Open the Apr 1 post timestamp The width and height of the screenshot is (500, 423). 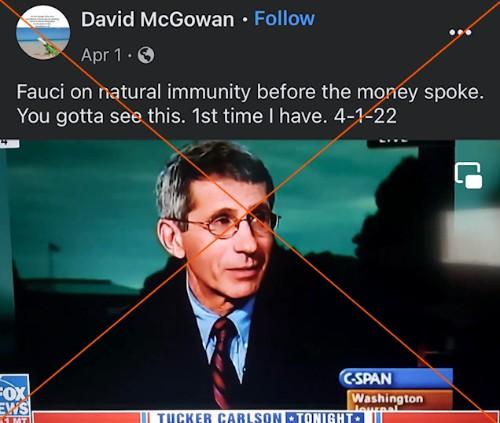point(101,55)
